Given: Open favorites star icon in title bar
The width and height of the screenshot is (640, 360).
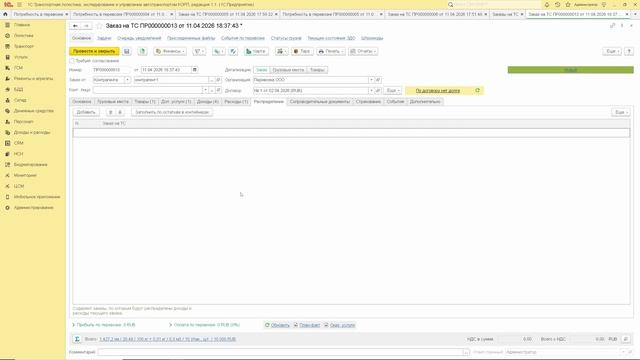Looking at the screenshot, I should tap(568, 4).
